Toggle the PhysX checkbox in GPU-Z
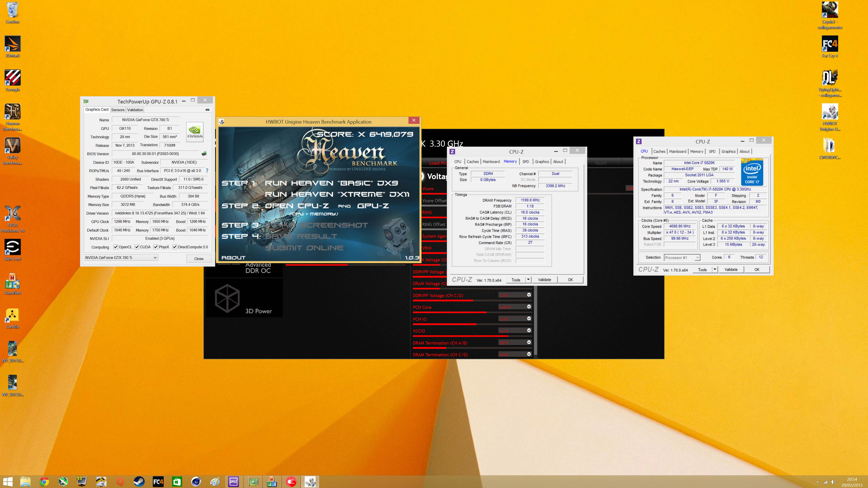This screenshot has height=488, width=868. [156, 247]
